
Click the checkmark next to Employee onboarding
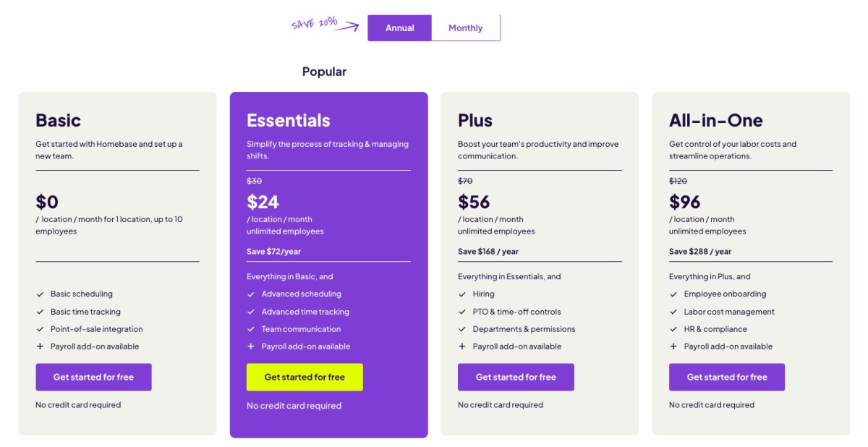point(673,294)
